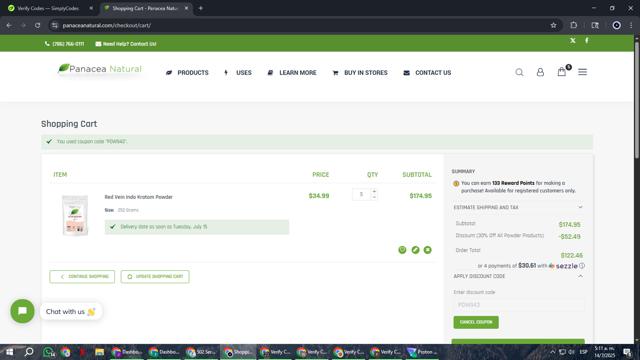Collapse the Apply Discount Code section
The width and height of the screenshot is (640, 360).
(518, 276)
